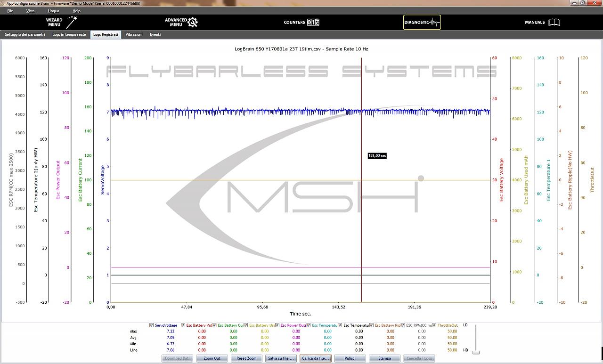Open the Vista menu
603x364 pixels.
30,11
